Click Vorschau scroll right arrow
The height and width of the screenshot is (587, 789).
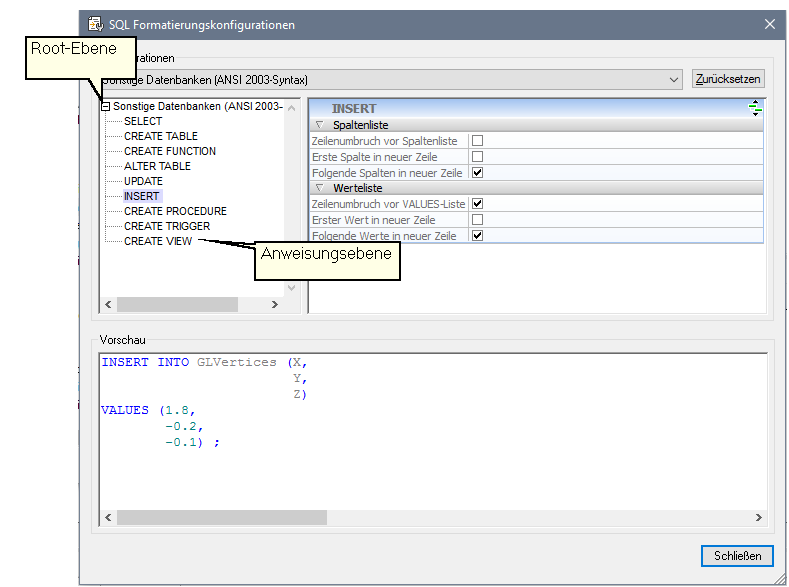[x=759, y=517]
